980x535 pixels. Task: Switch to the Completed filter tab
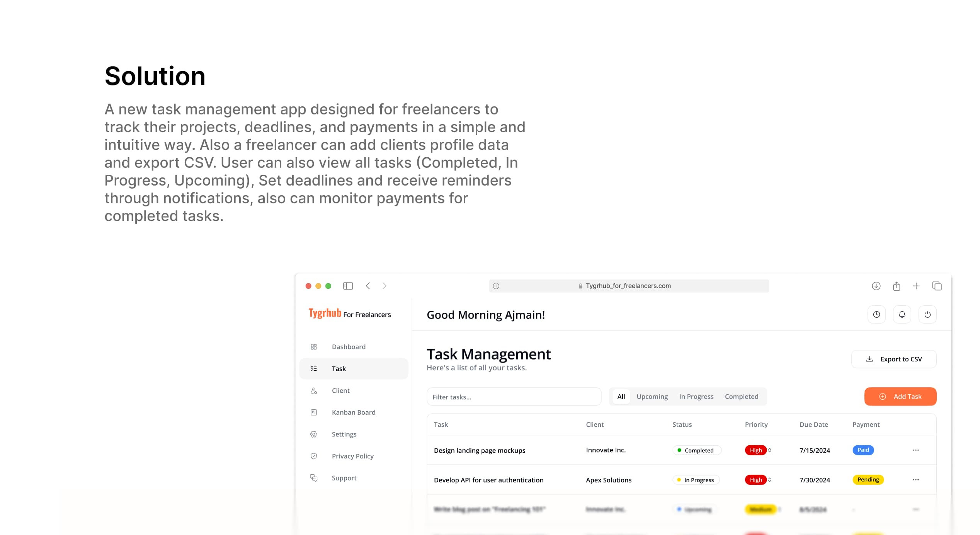[x=741, y=396]
